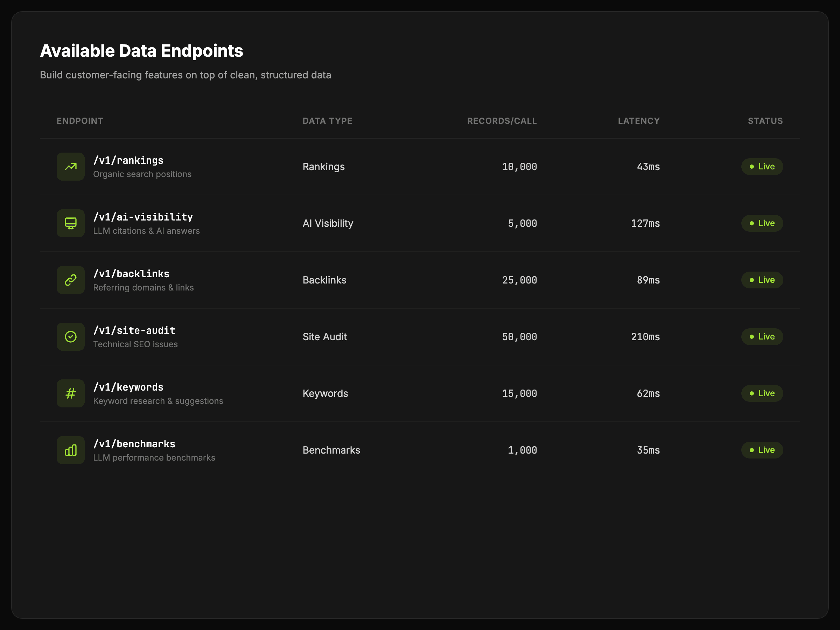Click the Live status badge for benchmarks
Viewport: 840px width, 630px height.
[762, 450]
